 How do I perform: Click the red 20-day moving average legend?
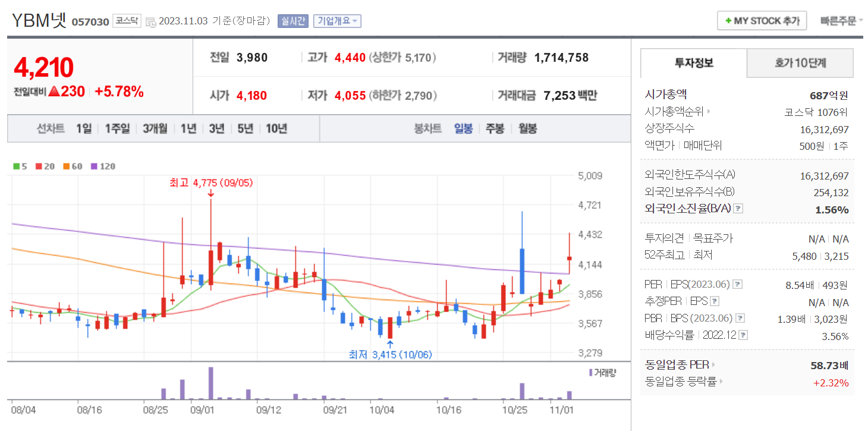(x=45, y=166)
